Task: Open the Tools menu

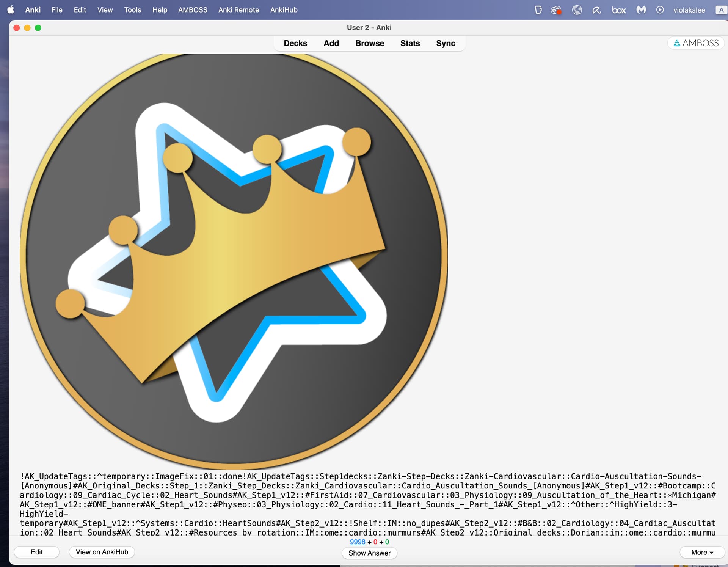Action: [x=132, y=10]
